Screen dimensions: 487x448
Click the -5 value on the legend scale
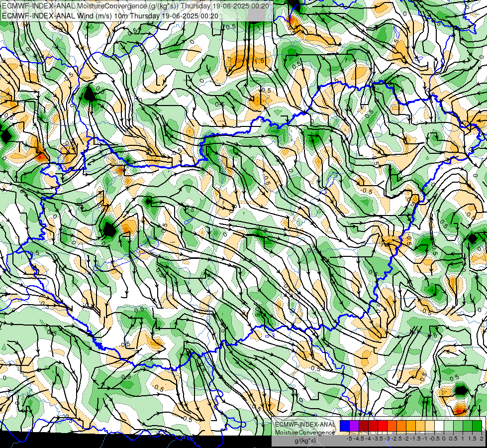tap(349, 439)
